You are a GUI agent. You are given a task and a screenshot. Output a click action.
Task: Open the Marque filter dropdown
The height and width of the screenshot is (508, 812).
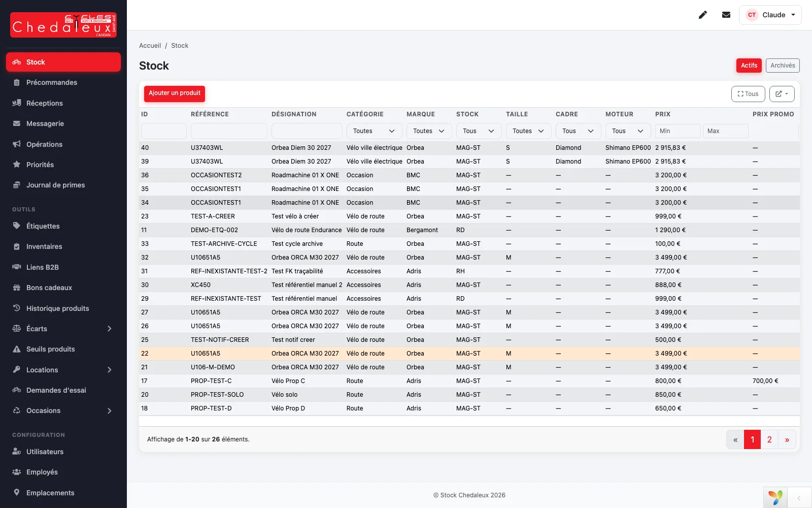pyautogui.click(x=429, y=131)
